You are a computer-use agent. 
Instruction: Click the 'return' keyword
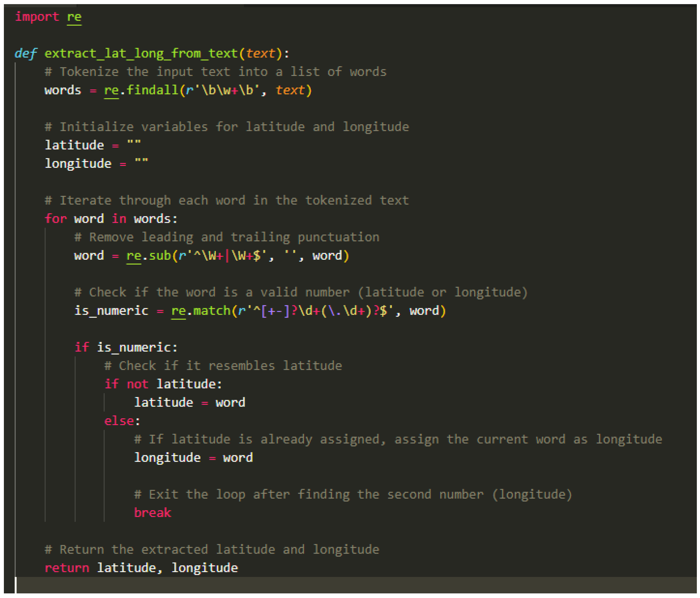click(x=67, y=568)
